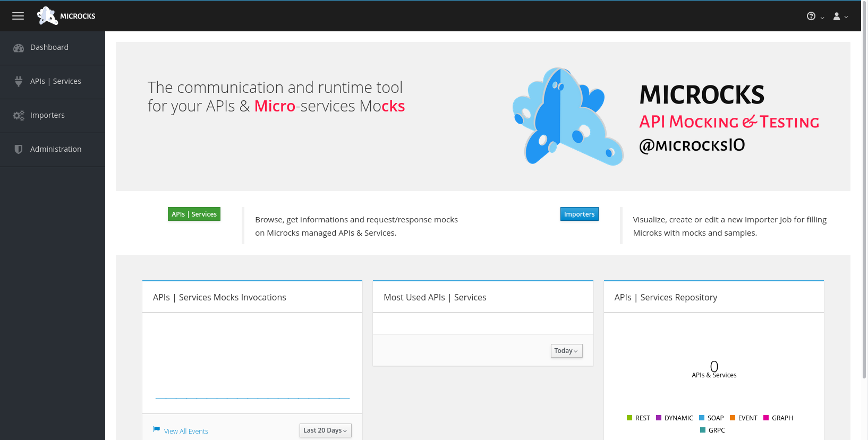
Task: Click the Microcks logo in header
Action: click(66, 16)
